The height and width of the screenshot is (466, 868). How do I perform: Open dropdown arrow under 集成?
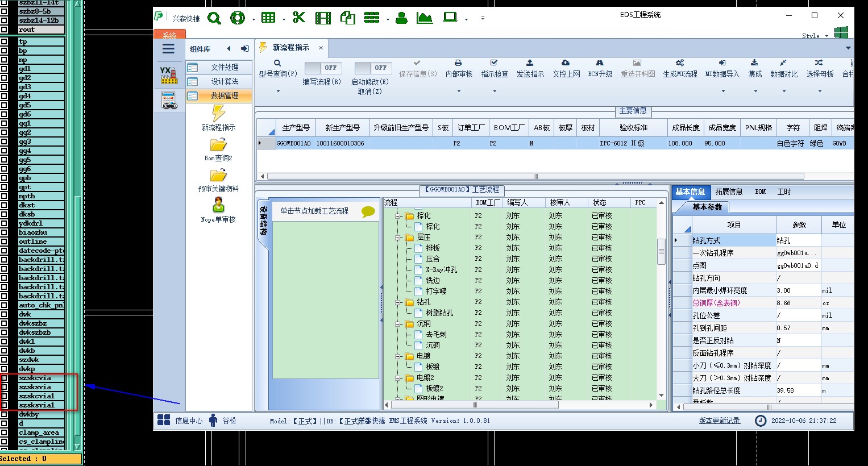coord(755,91)
